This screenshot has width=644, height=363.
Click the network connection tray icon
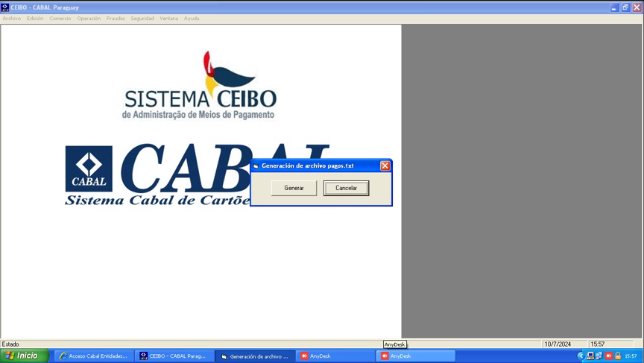pyautogui.click(x=599, y=356)
